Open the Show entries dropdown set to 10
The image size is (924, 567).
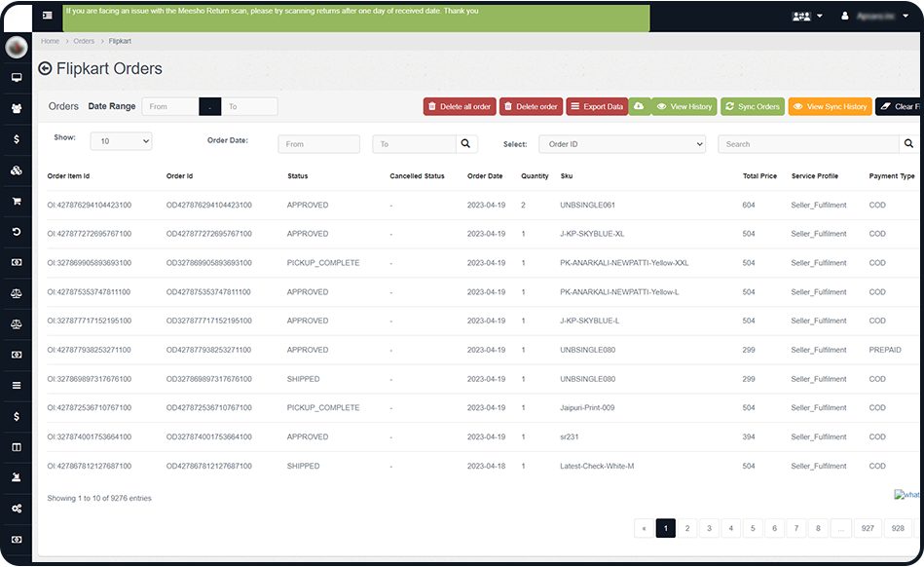[121, 141]
